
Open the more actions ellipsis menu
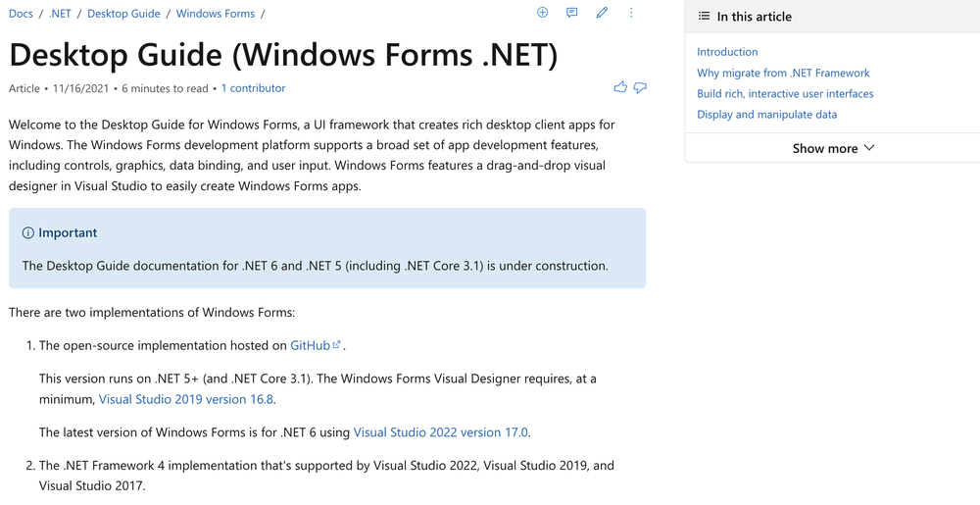(631, 13)
